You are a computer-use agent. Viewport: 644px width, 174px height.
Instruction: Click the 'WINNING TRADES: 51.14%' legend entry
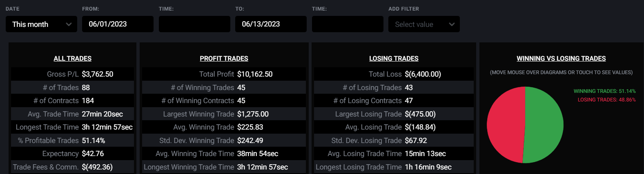tap(604, 91)
